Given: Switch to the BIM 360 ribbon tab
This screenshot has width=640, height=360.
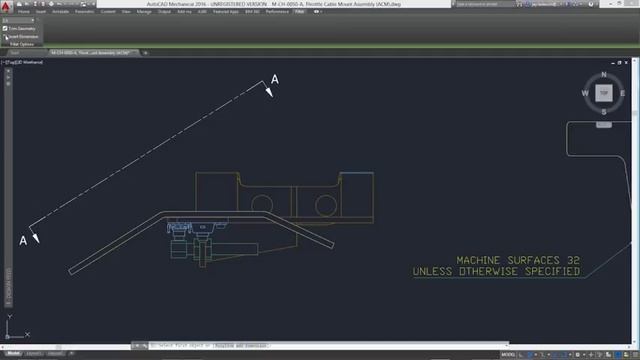Looking at the screenshot, I should (252, 12).
